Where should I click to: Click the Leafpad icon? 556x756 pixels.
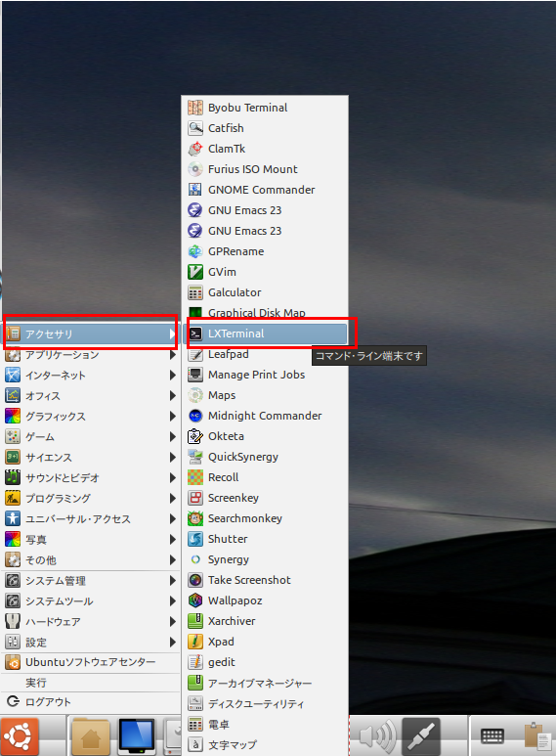(x=195, y=354)
